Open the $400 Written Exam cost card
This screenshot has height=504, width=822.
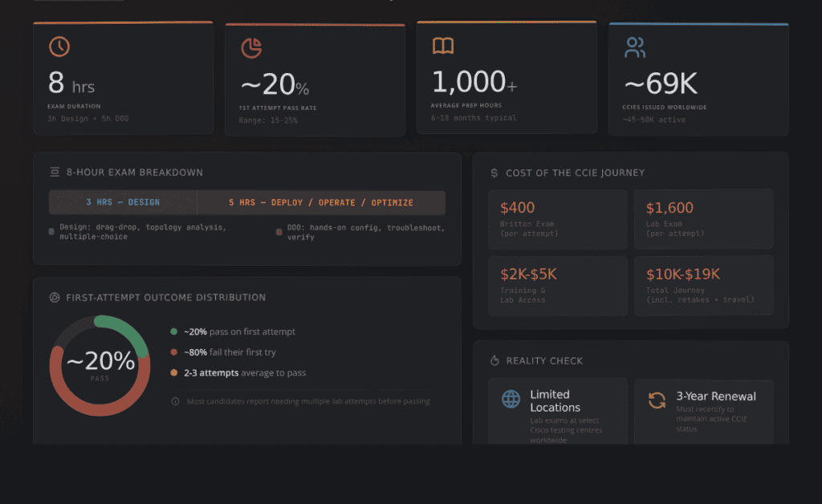558,220
